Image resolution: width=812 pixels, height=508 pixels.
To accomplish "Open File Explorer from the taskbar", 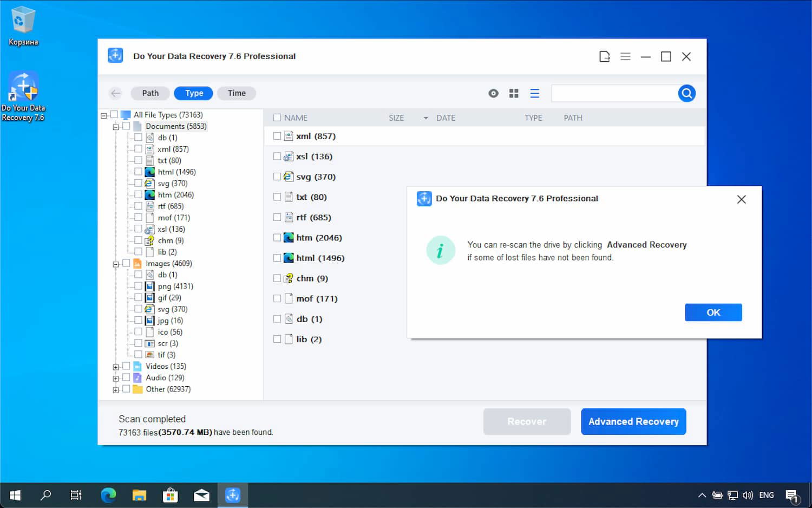I will click(x=139, y=495).
